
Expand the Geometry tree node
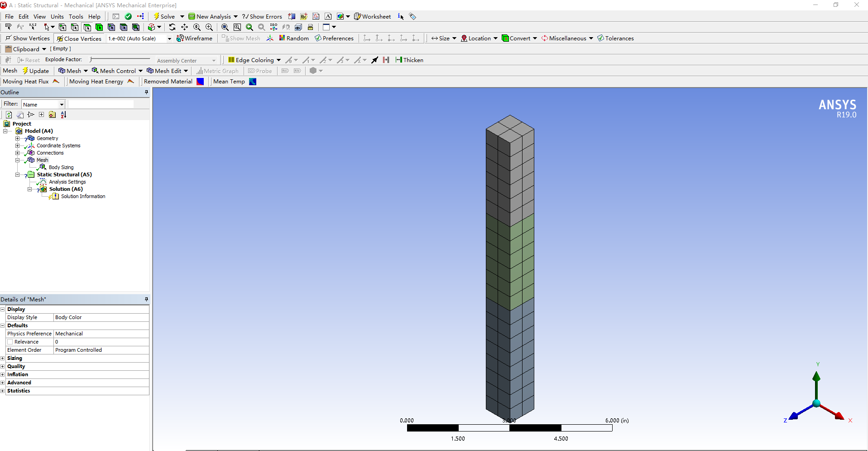pyautogui.click(x=17, y=138)
